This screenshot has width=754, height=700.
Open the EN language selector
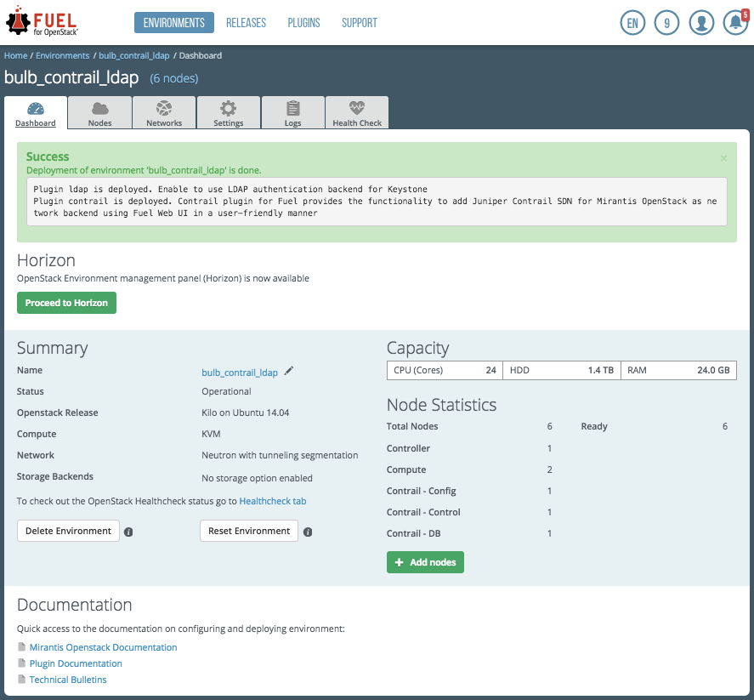click(632, 23)
